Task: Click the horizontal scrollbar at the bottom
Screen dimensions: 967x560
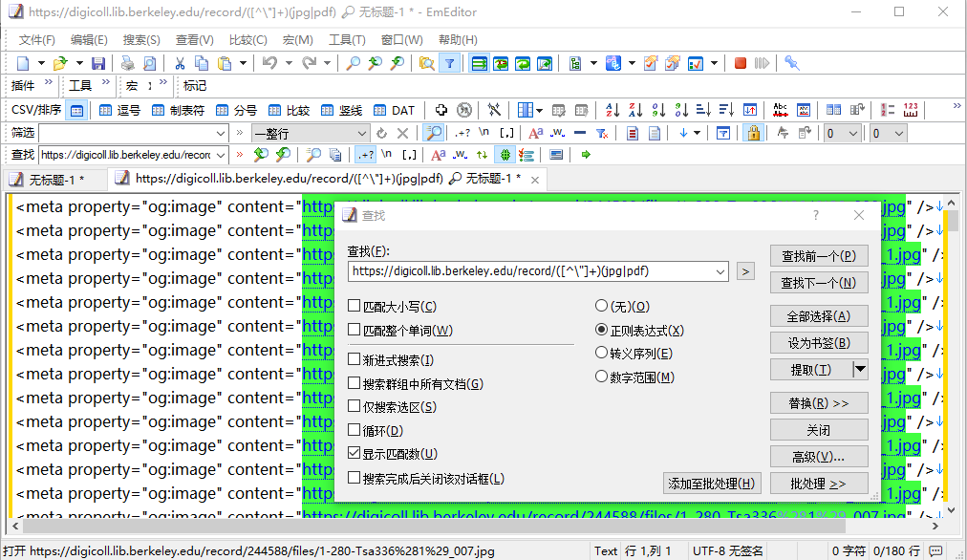Action: pyautogui.click(x=478, y=528)
